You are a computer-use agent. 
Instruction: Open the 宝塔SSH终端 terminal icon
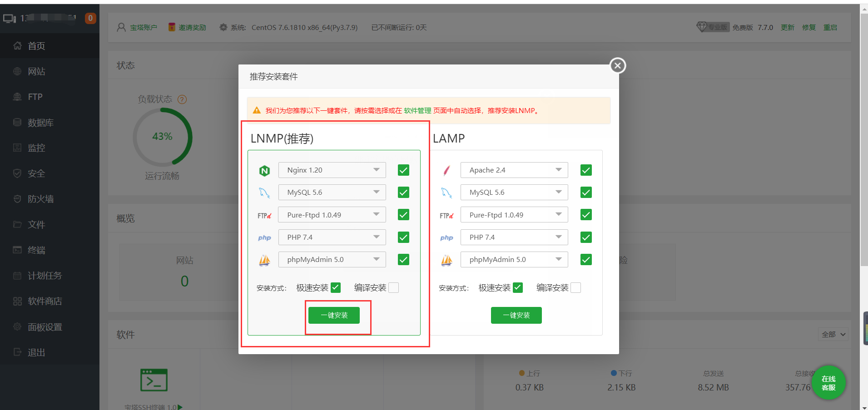click(154, 380)
